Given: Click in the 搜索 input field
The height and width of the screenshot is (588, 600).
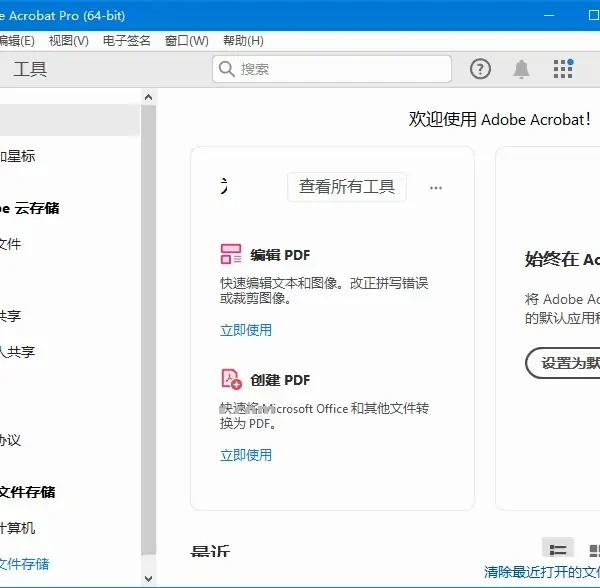Looking at the screenshot, I should (332, 69).
